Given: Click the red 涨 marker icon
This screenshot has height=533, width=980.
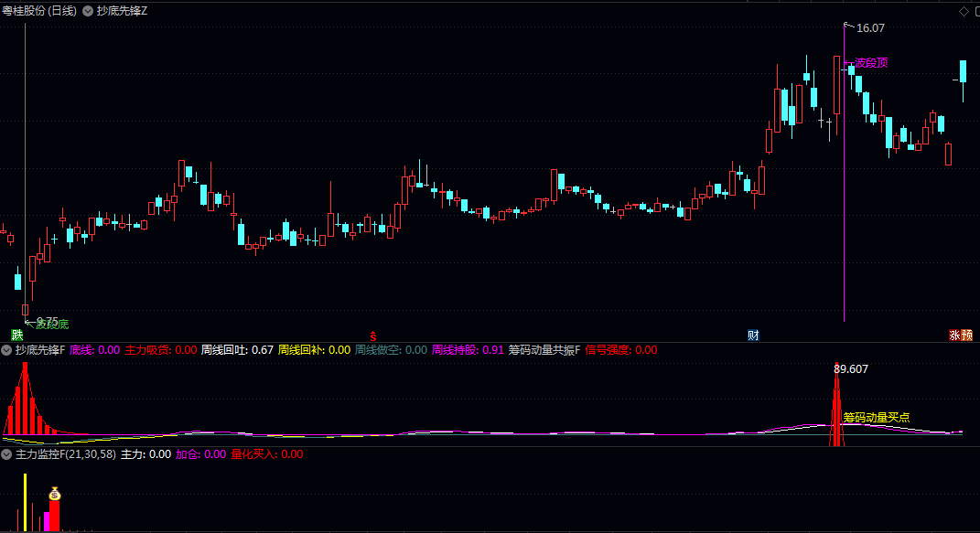Looking at the screenshot, I should click(x=954, y=336).
